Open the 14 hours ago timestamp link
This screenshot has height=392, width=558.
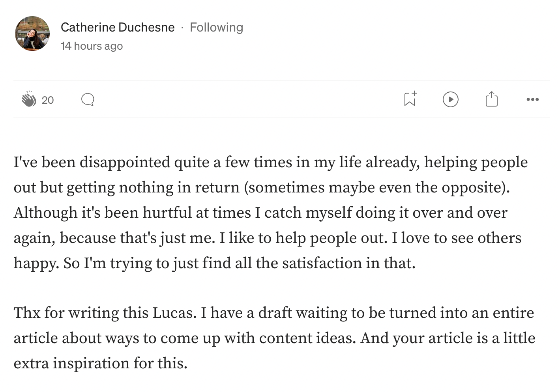pyautogui.click(x=92, y=46)
